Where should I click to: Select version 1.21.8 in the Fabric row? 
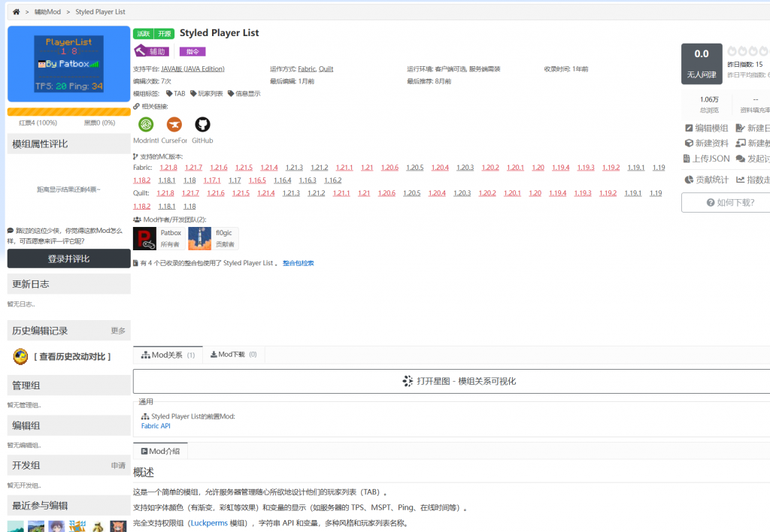point(168,168)
